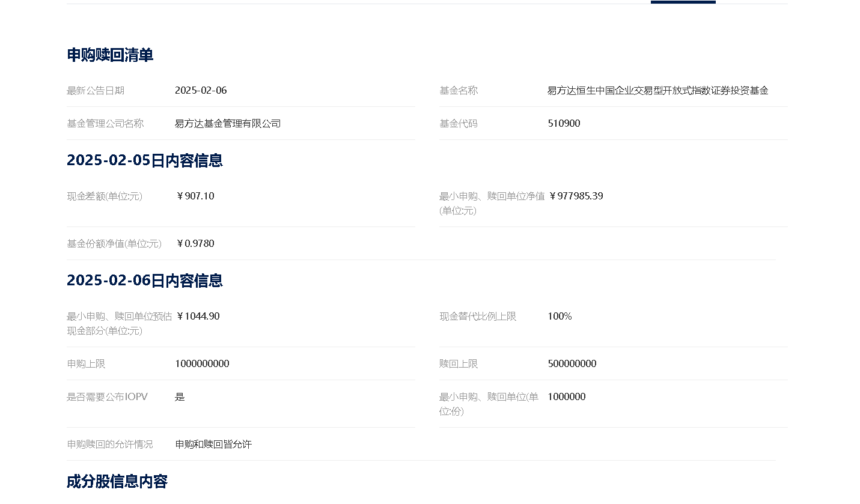Click the estimated cash value ￥1044.90
The width and height of the screenshot is (860, 504).
[x=197, y=317]
